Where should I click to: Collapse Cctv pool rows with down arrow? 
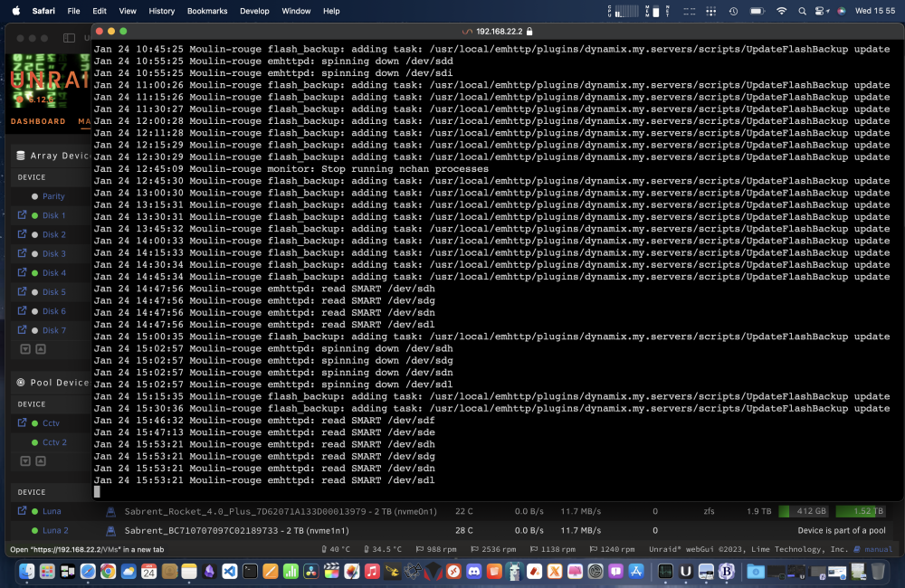coord(25,460)
